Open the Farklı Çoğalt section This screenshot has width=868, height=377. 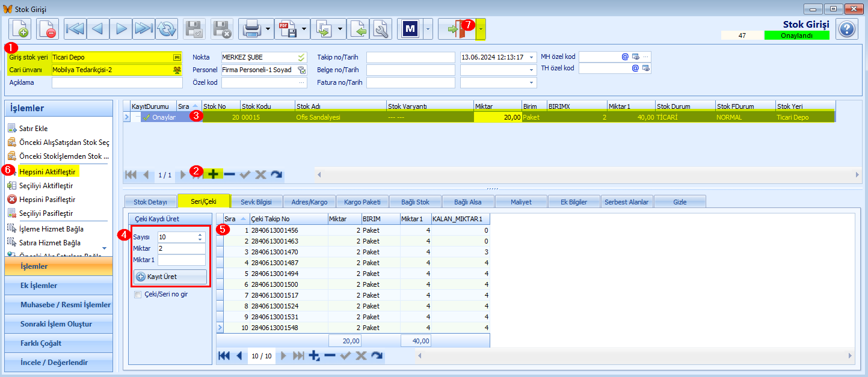coord(58,343)
